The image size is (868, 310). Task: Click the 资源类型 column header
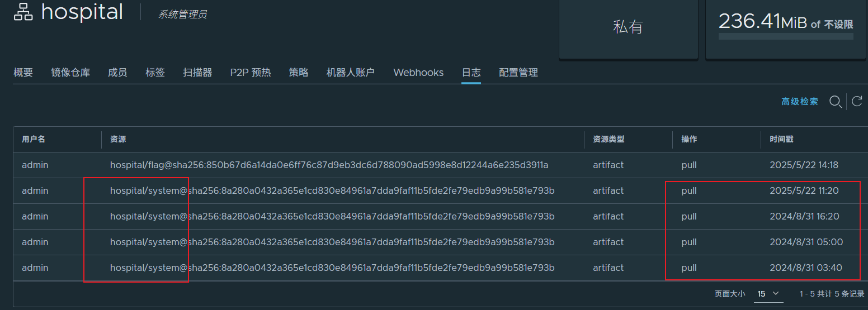tap(608, 139)
